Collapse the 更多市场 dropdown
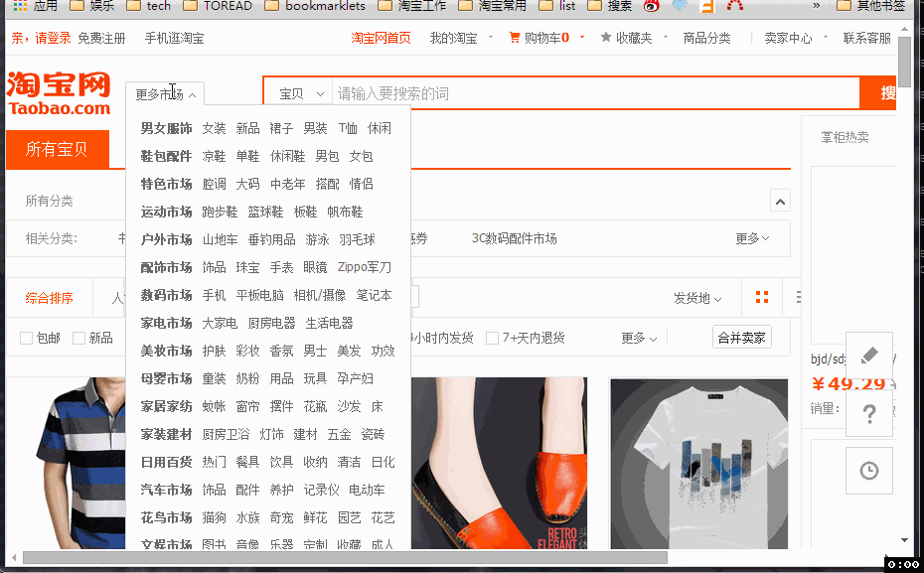Image resolution: width=924 pixels, height=573 pixels. (165, 94)
